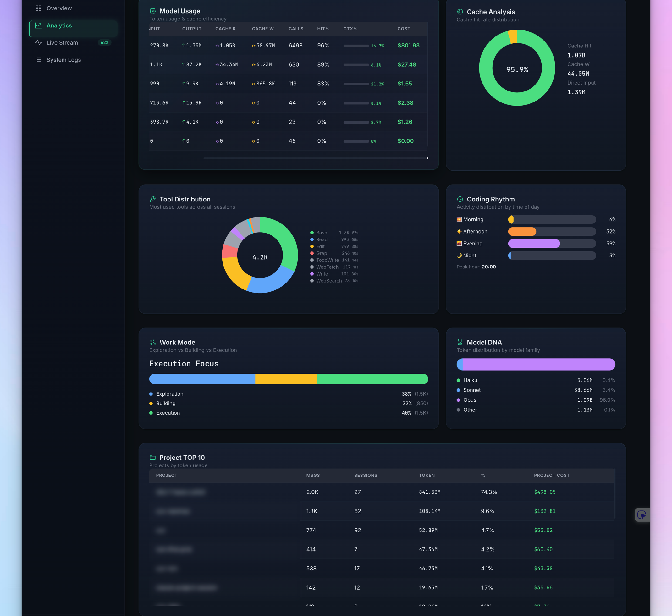This screenshot has height=616, width=672.
Task: Click the Live Stream pulse icon
Action: click(x=38, y=43)
